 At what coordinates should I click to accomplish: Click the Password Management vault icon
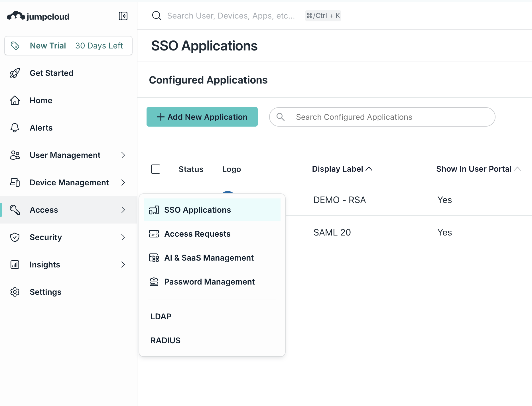(x=154, y=282)
